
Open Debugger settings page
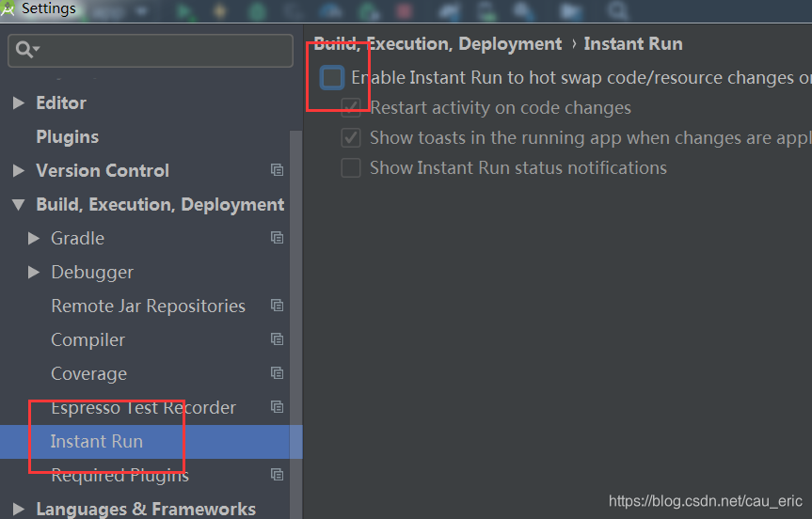point(92,272)
